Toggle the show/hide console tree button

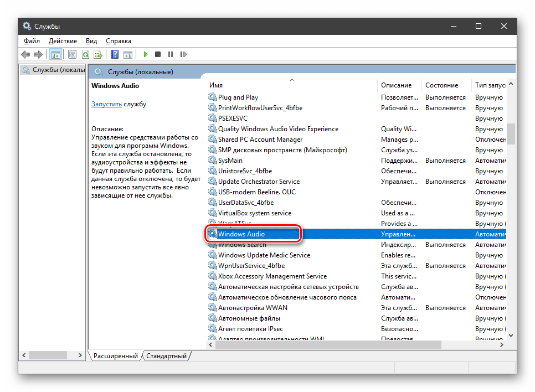[55, 54]
